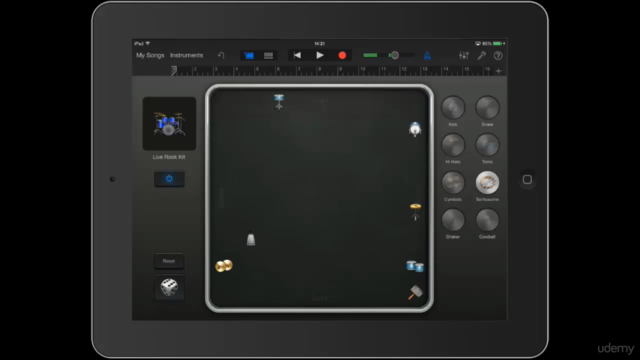
Task: Tap the Wi-Fi status icon
Action: coord(148,43)
